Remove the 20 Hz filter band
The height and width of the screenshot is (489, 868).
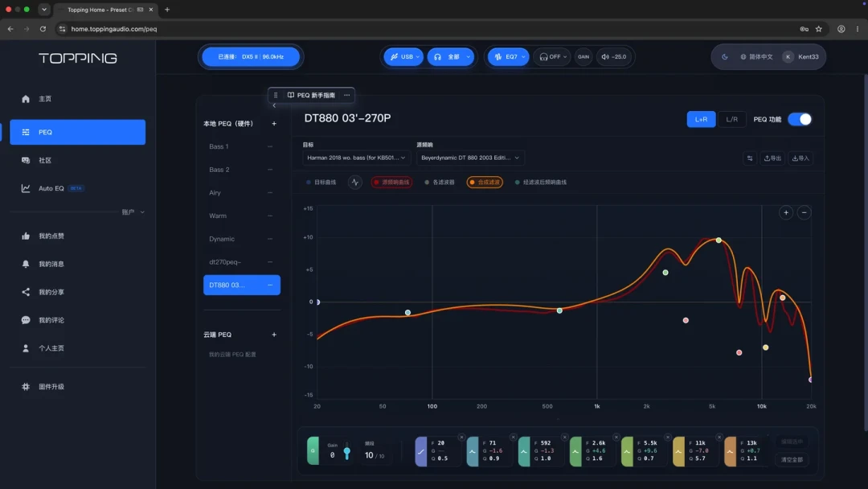coord(461,438)
